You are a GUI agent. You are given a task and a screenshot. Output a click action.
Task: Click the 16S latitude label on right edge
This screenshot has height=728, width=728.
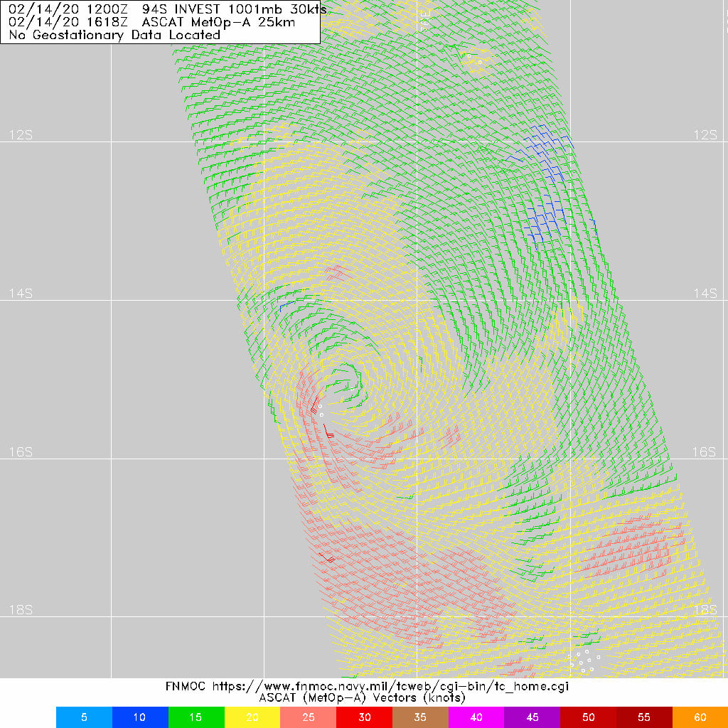click(705, 451)
